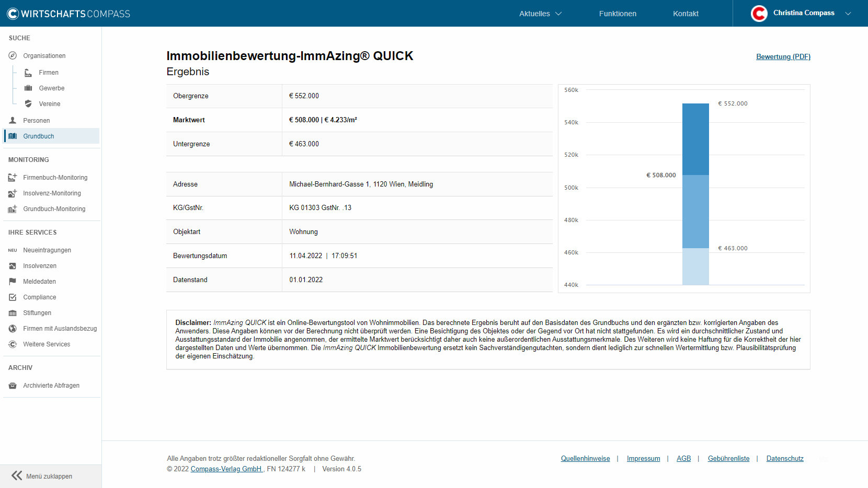
Task: Click the € 552.000 chart label
Action: (x=733, y=103)
